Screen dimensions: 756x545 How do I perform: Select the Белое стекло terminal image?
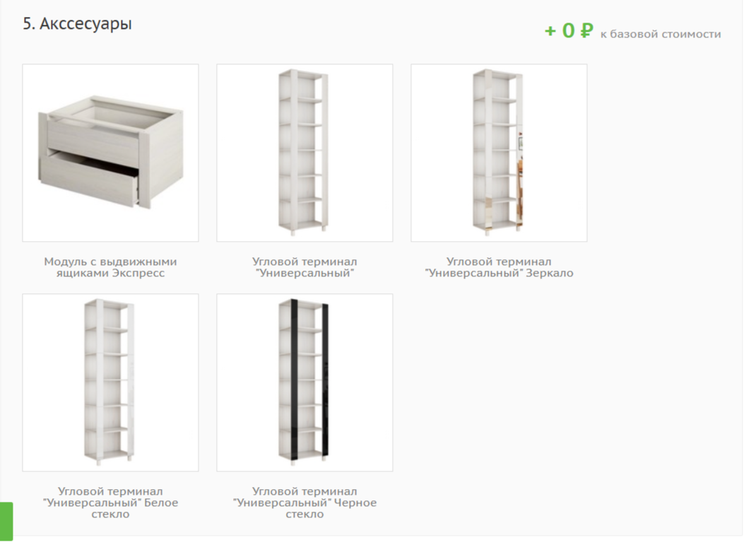(110, 382)
